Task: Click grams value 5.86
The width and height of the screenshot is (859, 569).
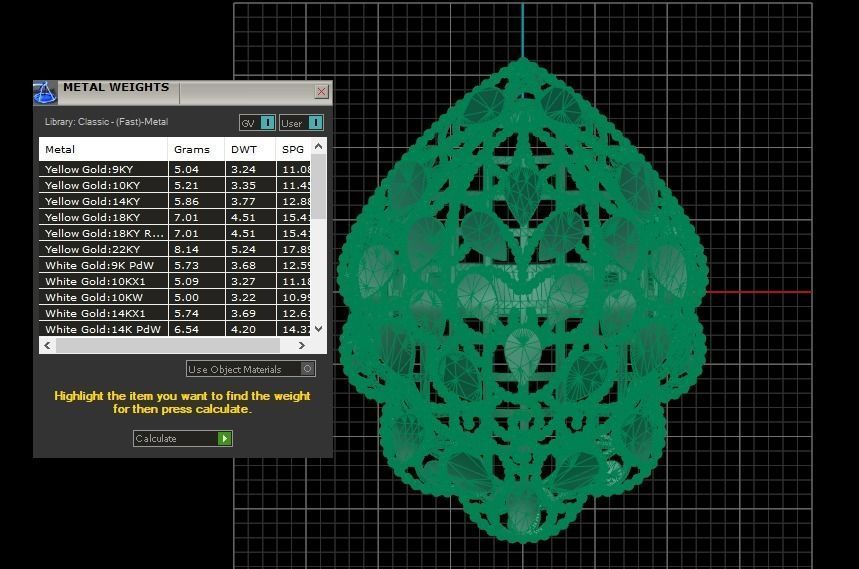Action: coord(186,201)
